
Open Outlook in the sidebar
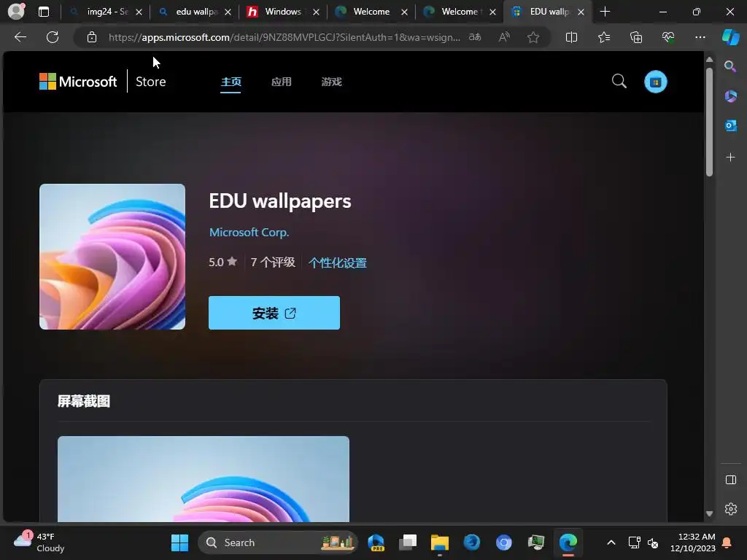point(730,125)
